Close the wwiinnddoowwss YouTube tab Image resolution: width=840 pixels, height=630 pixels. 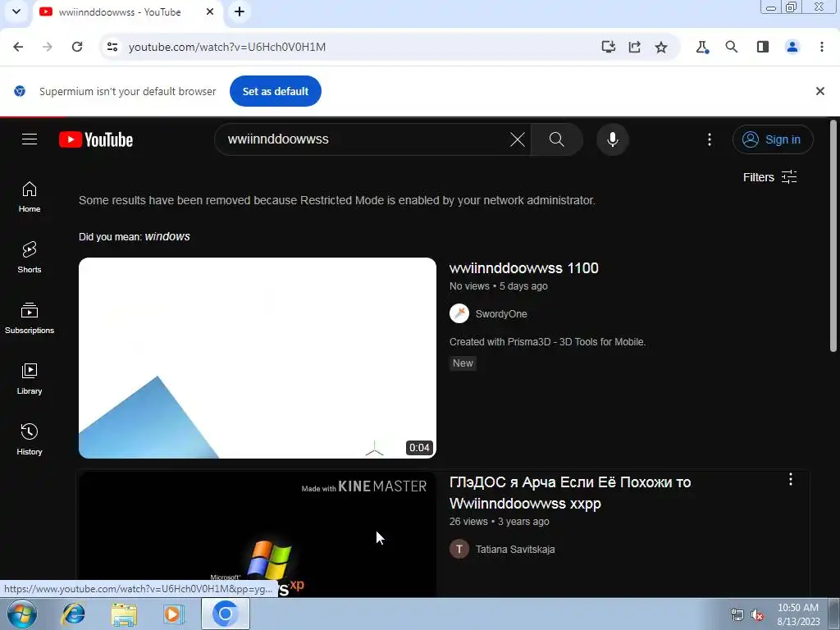pyautogui.click(x=210, y=11)
